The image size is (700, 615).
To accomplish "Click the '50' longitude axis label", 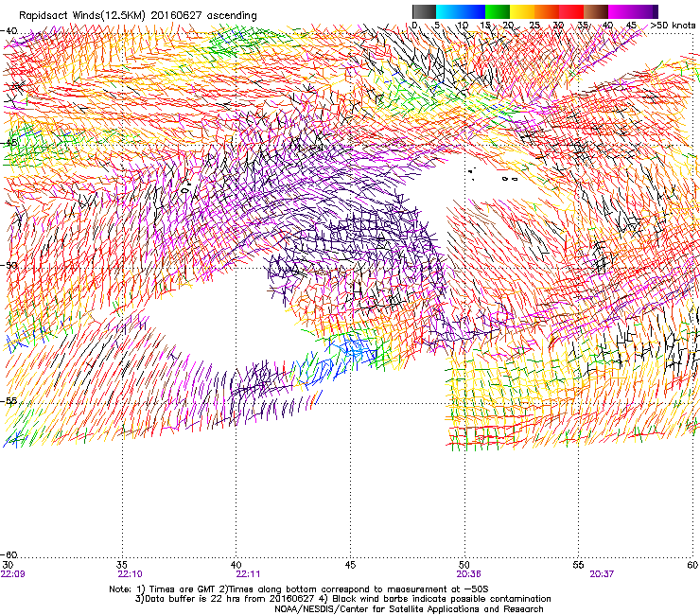I will [x=464, y=565].
